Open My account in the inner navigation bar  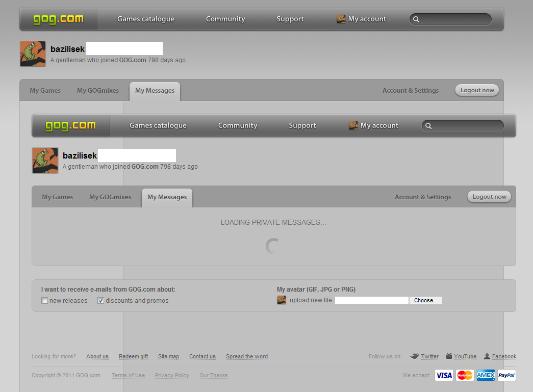[x=379, y=125]
